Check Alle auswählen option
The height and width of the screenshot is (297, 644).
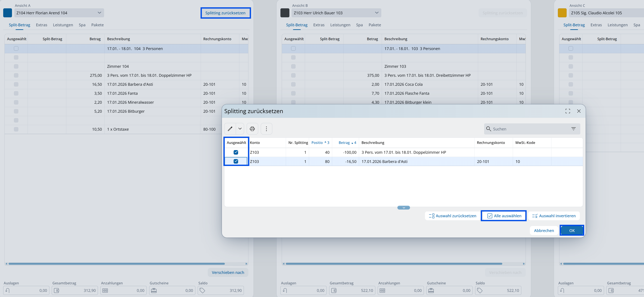(504, 216)
